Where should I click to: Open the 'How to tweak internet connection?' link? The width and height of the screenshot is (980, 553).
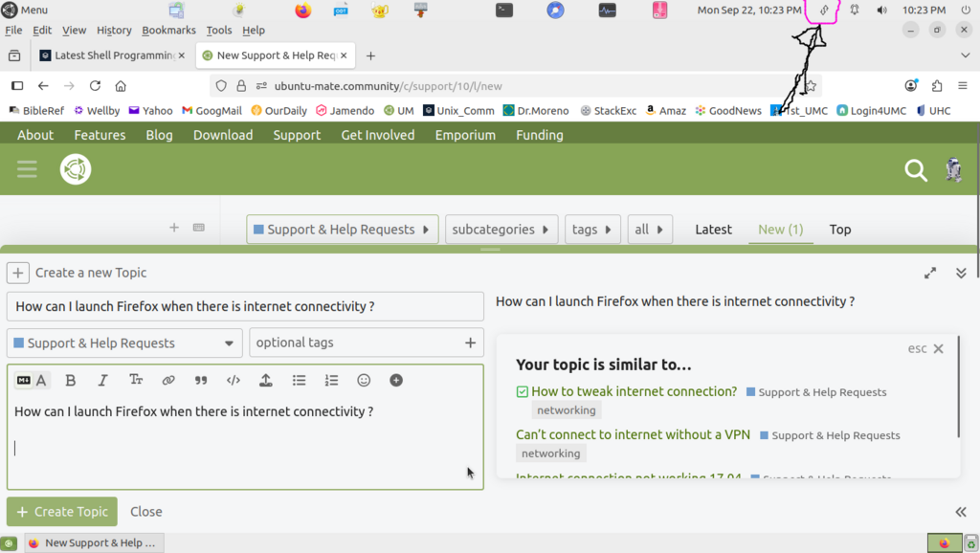click(x=634, y=391)
